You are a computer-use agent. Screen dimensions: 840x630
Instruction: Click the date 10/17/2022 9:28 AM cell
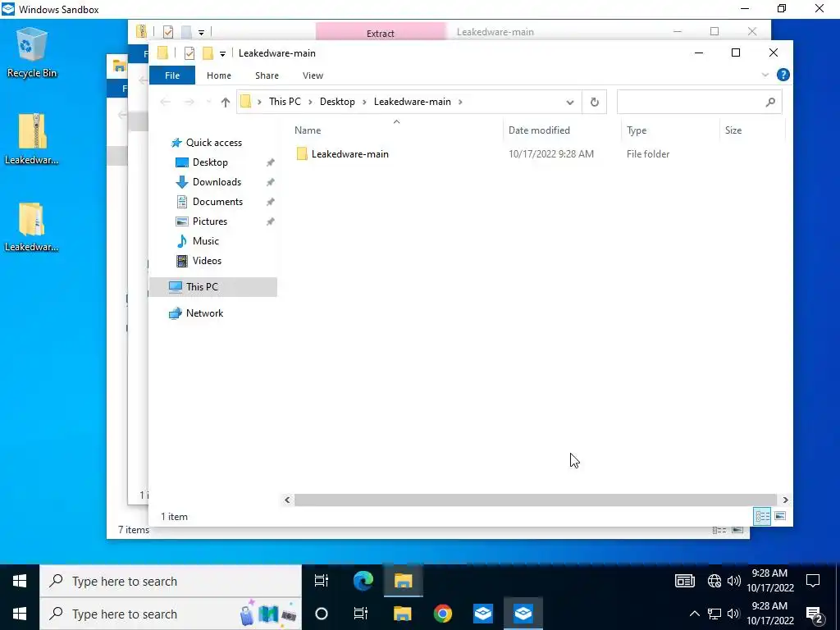[550, 154]
